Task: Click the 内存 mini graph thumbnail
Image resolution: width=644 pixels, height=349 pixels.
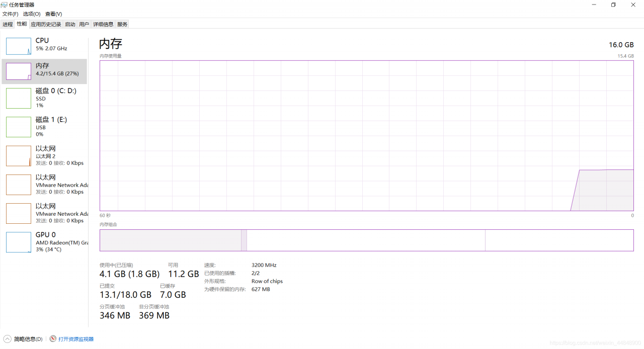Action: [19, 71]
